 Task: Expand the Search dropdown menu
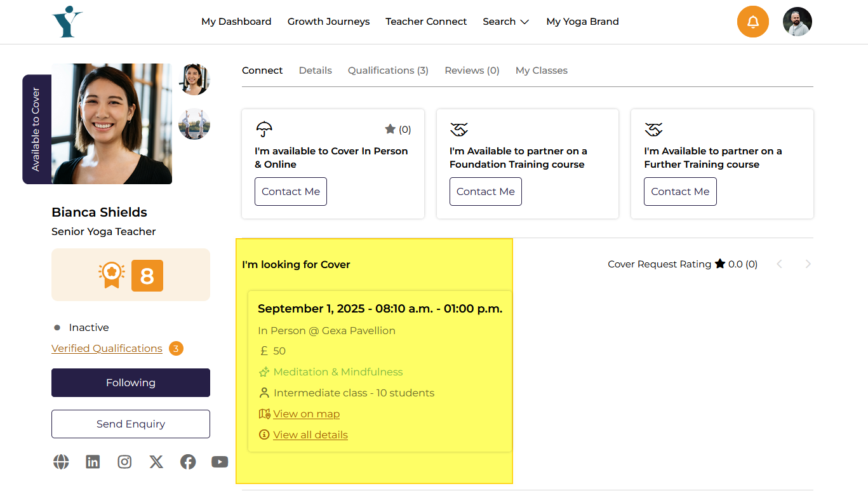coord(506,22)
